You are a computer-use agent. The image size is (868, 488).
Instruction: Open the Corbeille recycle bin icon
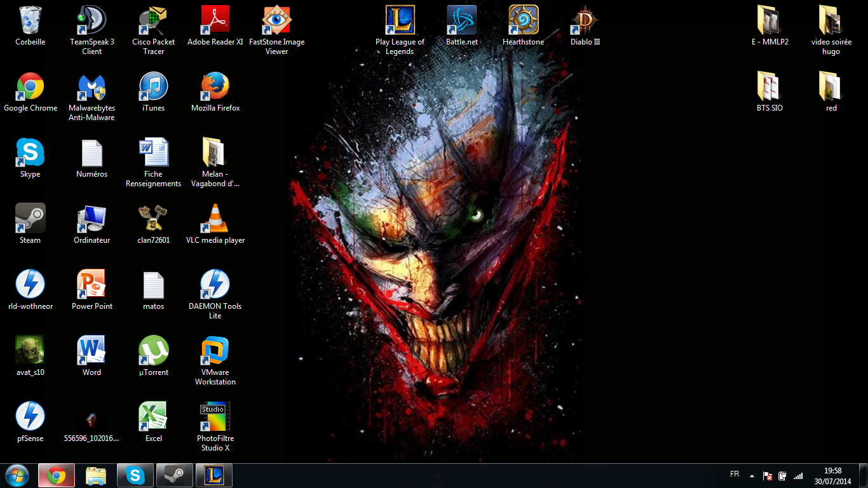click(x=30, y=20)
